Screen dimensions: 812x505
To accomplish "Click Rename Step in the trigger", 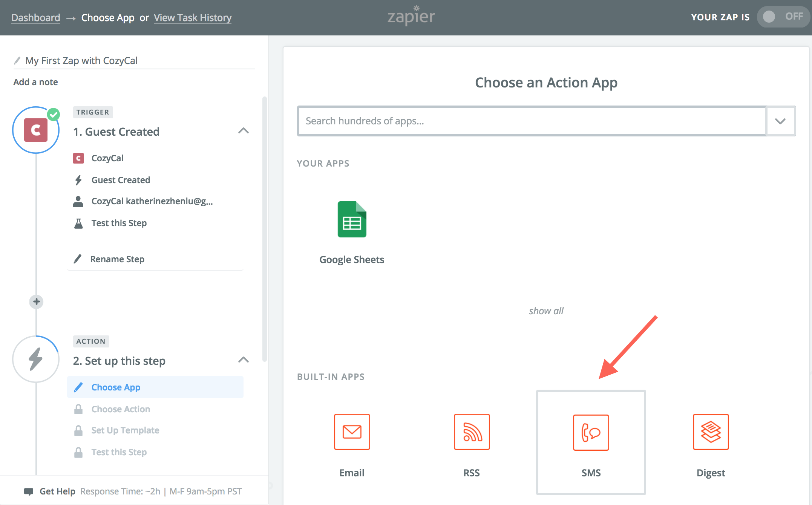I will [117, 259].
